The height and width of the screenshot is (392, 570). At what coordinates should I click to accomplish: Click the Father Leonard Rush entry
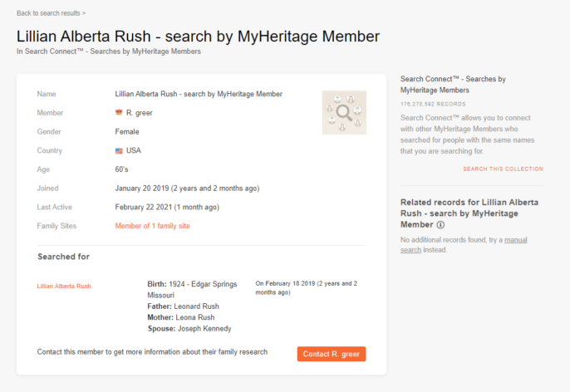point(183,306)
